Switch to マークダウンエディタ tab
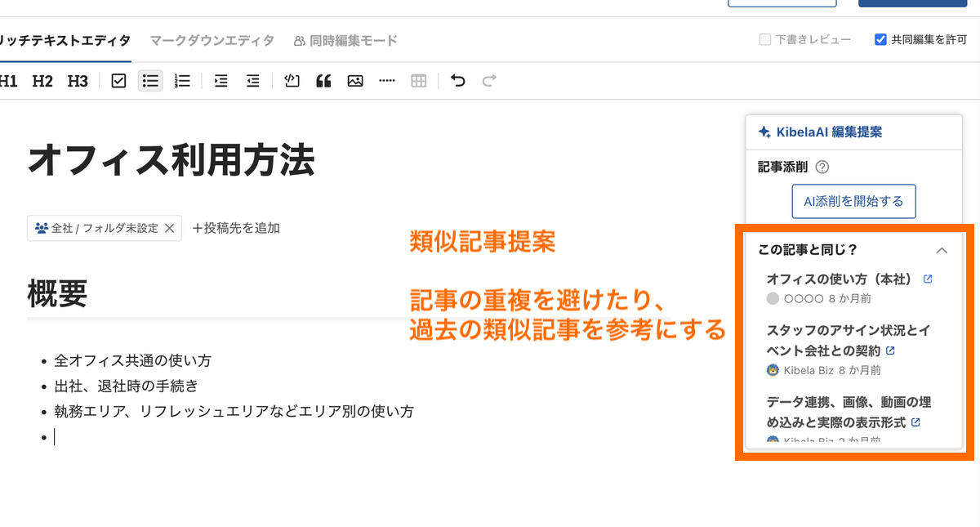The image size is (980, 527). coord(212,40)
